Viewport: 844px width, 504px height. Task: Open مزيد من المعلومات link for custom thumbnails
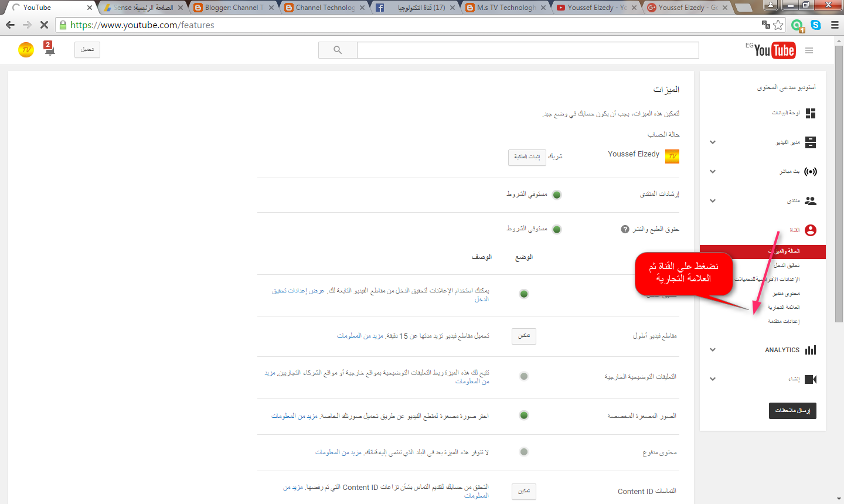point(295,416)
